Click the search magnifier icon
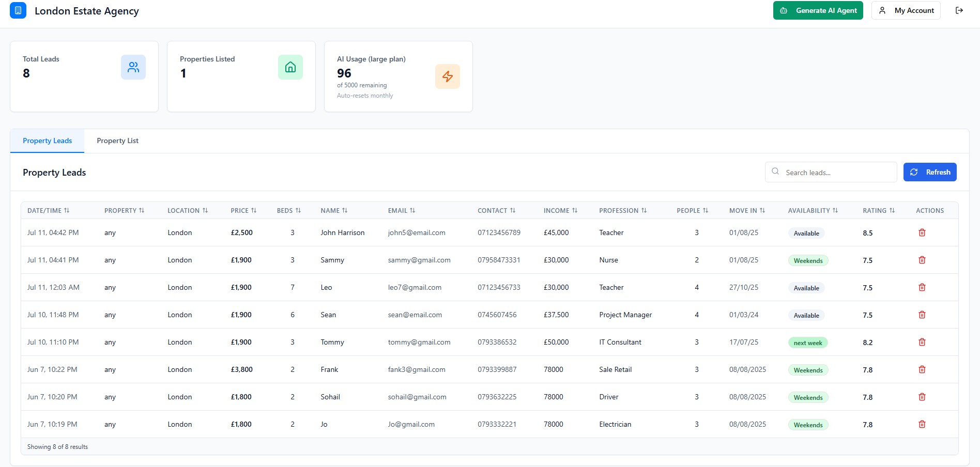 click(x=775, y=172)
